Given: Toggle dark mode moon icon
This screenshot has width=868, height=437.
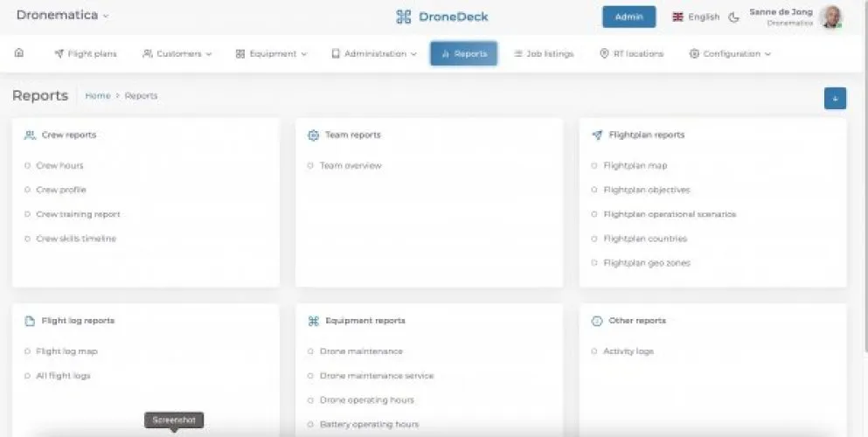Looking at the screenshot, I should click(734, 17).
